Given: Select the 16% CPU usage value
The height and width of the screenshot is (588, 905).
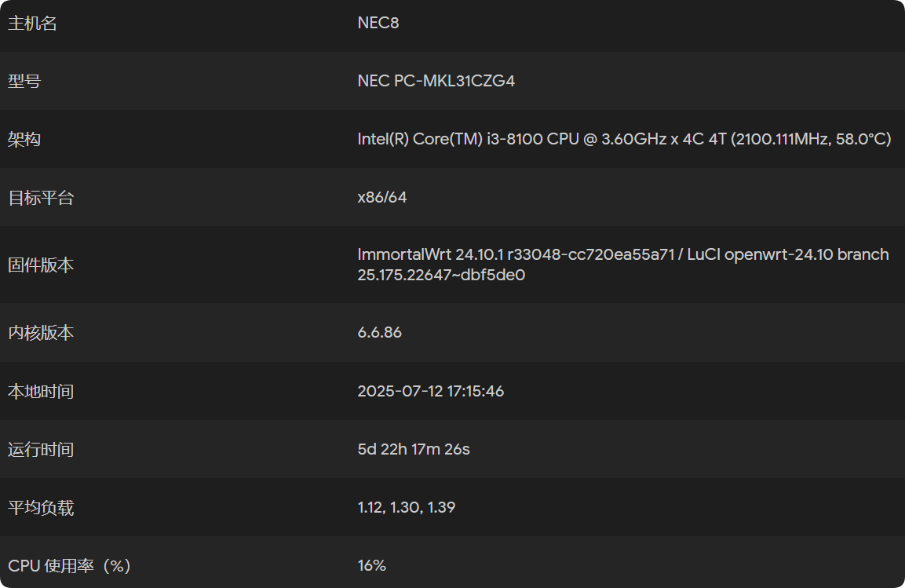Looking at the screenshot, I should point(371,566).
